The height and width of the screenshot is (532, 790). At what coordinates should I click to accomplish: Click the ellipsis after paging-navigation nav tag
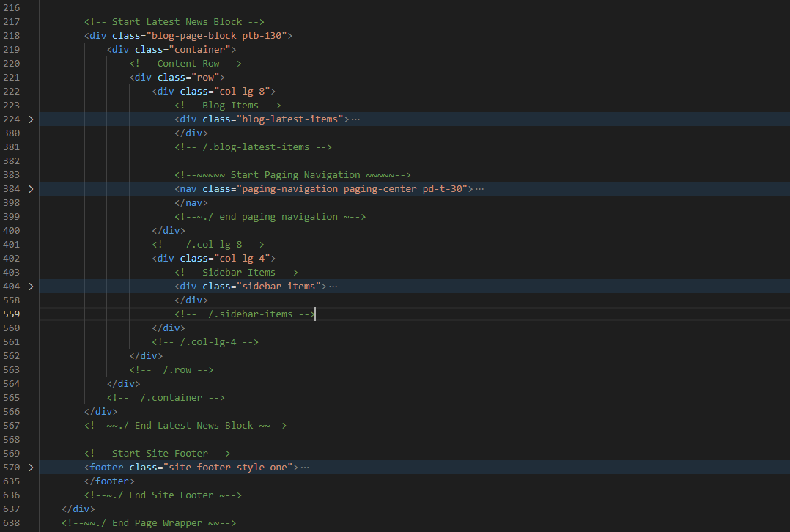pos(480,189)
